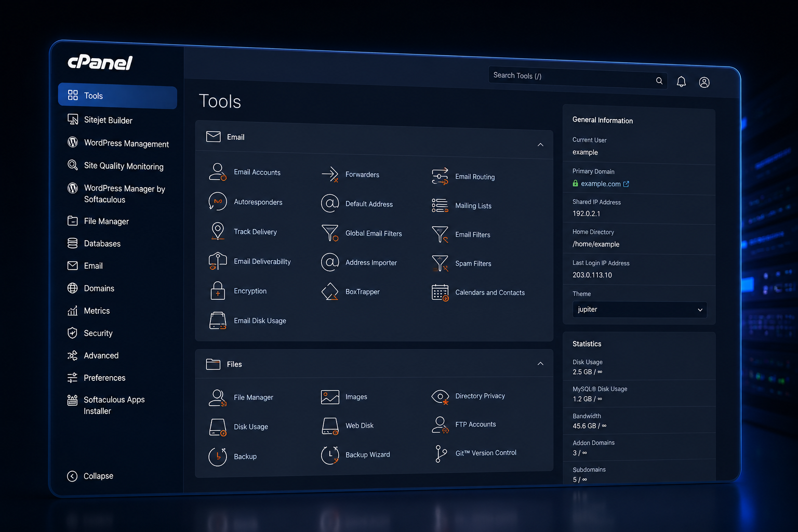Screen dimensions: 798x532
Task: Click the Default Address icon
Action: (330, 204)
